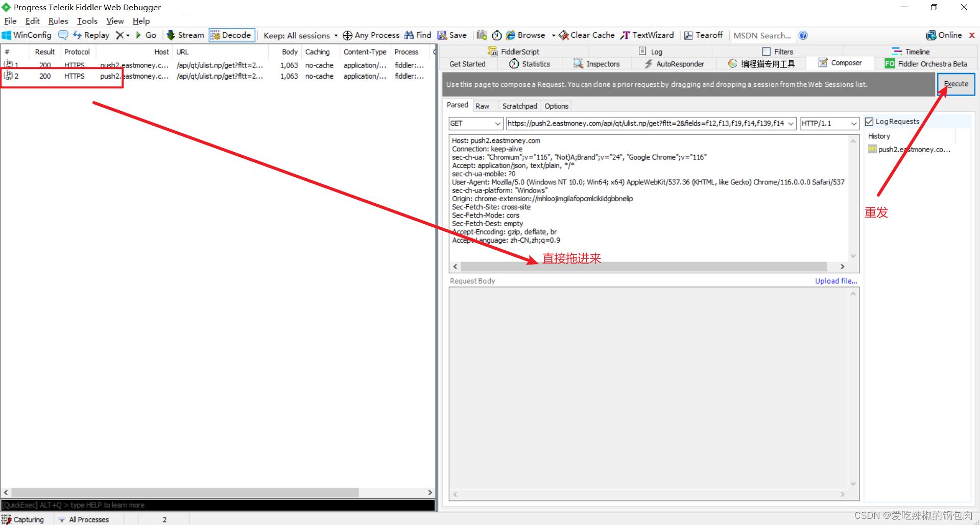Screen dimensions: 980x525
Task: Sort sessions by the Result column
Action: [45, 52]
